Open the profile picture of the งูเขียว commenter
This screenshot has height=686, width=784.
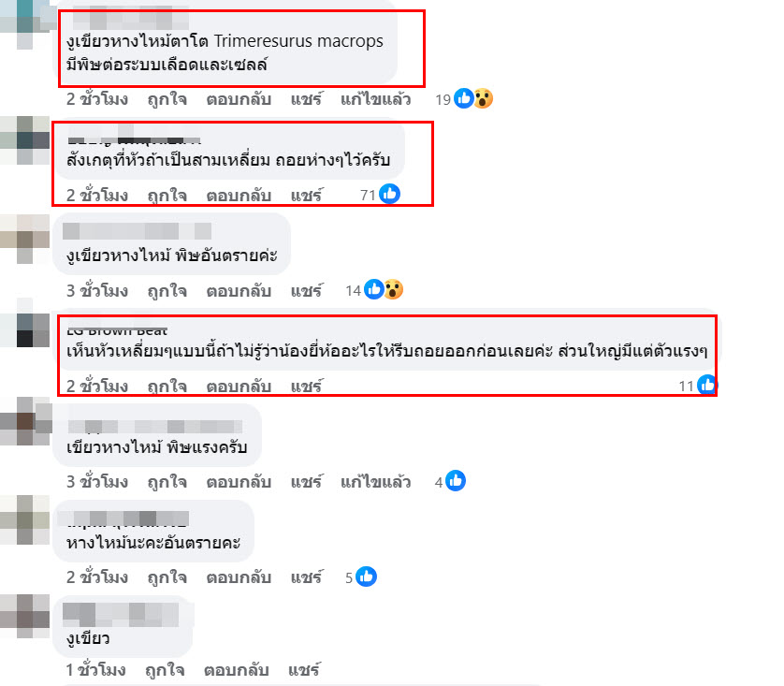click(25, 616)
